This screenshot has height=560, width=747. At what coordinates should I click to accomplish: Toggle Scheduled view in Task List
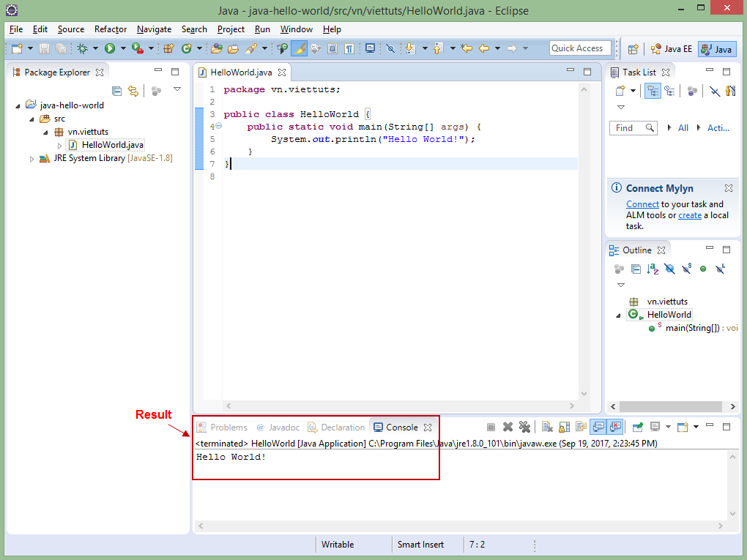point(670,91)
